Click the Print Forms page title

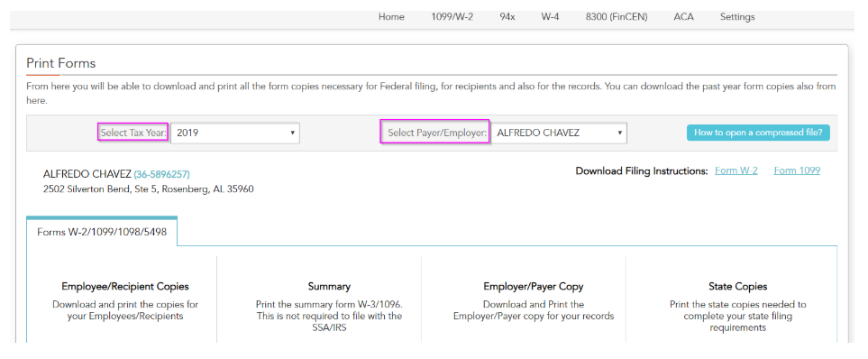61,63
